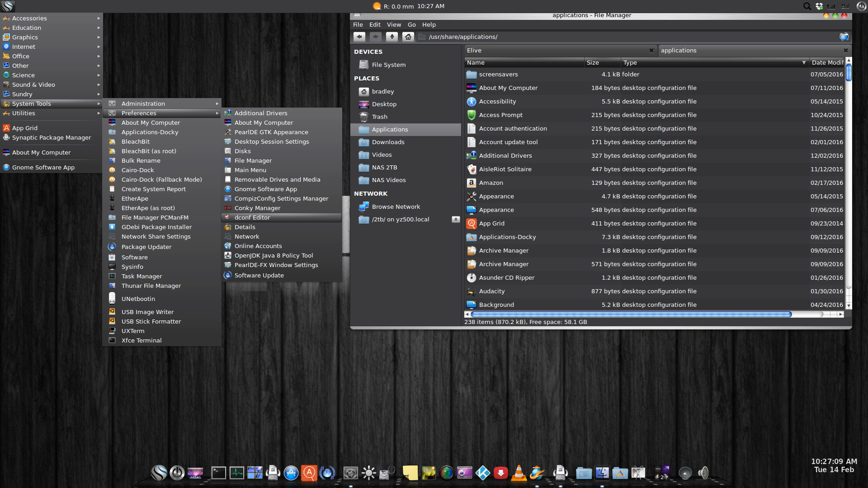Eject the /2tb/ on yz500.local share

pos(456,219)
